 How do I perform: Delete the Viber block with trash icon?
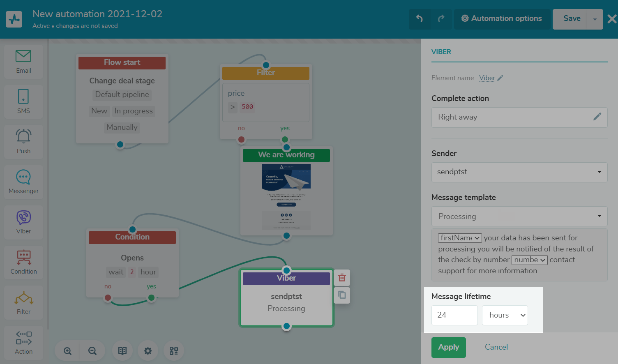(342, 278)
